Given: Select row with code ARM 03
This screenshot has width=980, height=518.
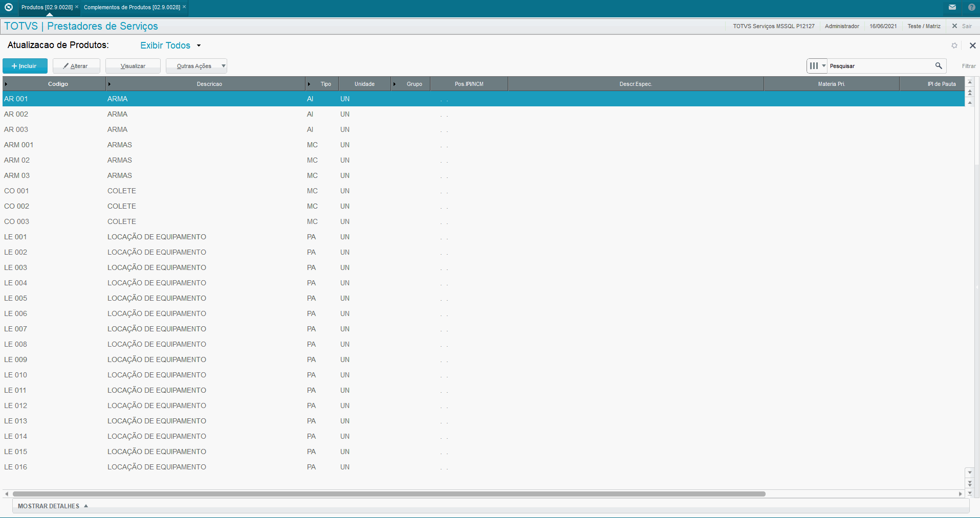Looking at the screenshot, I should (x=484, y=175).
